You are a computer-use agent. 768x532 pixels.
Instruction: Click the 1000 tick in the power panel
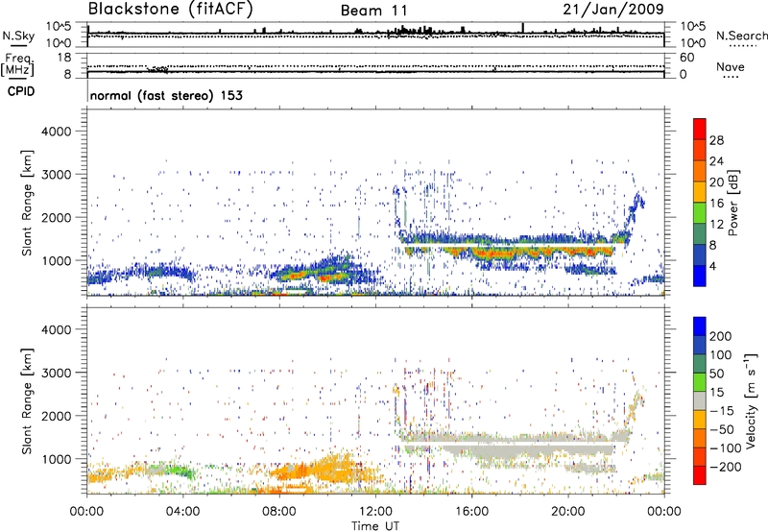click(56, 260)
